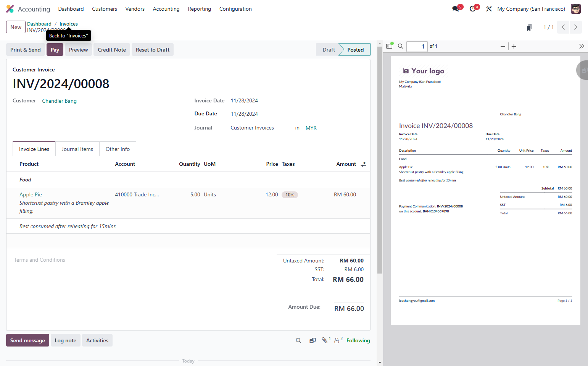Toggle the PDF viewer sidebar

click(x=389, y=46)
